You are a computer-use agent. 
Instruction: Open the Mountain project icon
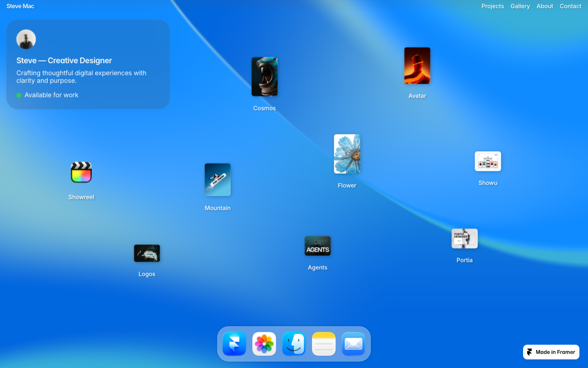pyautogui.click(x=218, y=180)
